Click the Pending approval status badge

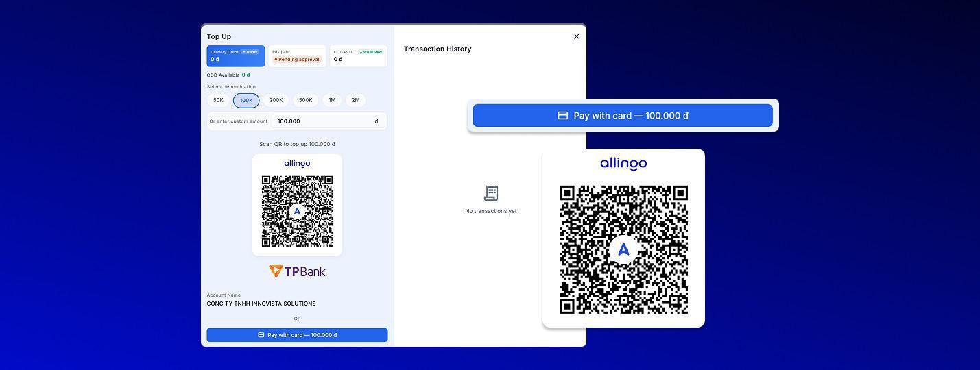pos(297,60)
